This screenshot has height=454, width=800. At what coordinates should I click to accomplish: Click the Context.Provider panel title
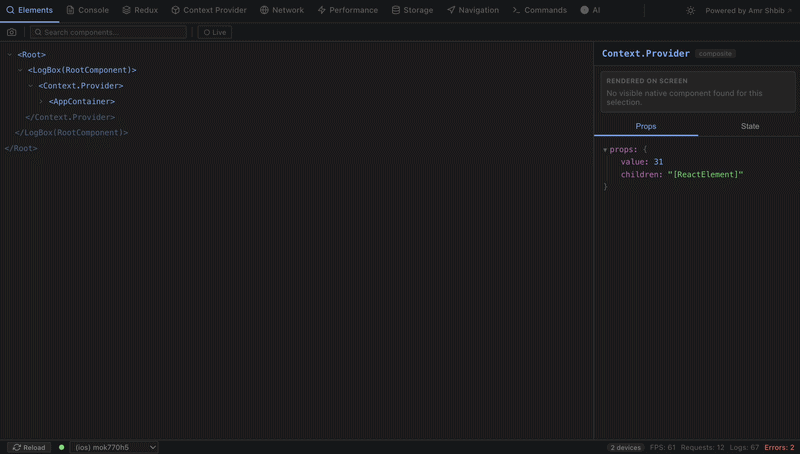645,54
